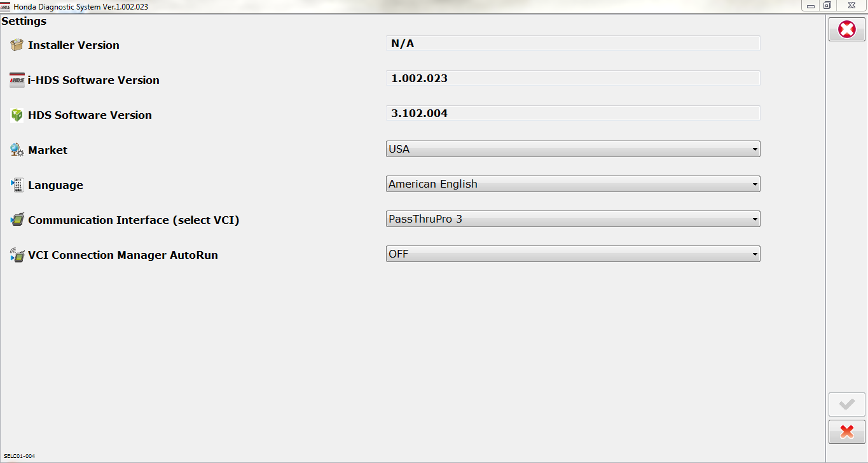Click the HDS version field showing 3.102.004
Viewport: 868px width, 463px height.
[572, 113]
